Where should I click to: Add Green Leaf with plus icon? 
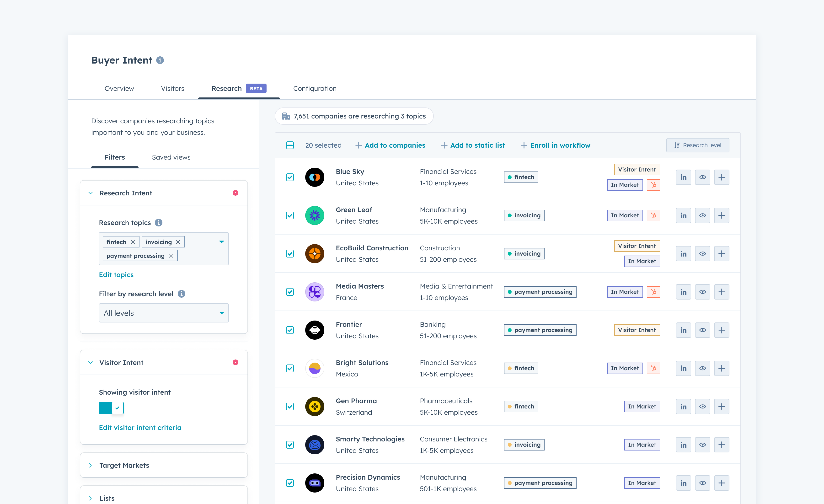721,215
